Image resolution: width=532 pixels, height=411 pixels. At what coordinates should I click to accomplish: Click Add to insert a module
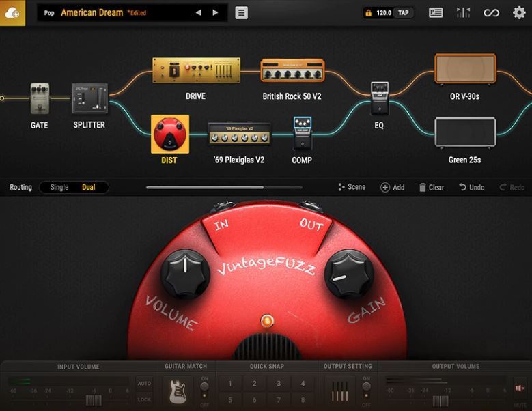393,187
